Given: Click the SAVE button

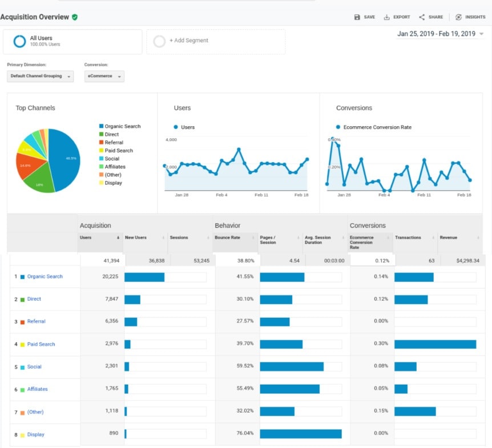Looking at the screenshot, I should coord(365,17).
